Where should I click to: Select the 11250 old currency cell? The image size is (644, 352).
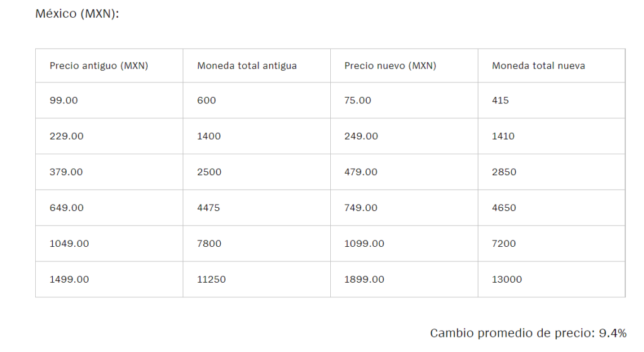click(211, 280)
